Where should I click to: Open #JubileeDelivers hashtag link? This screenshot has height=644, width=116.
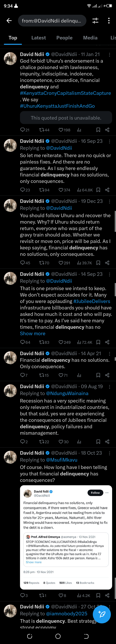point(92,301)
